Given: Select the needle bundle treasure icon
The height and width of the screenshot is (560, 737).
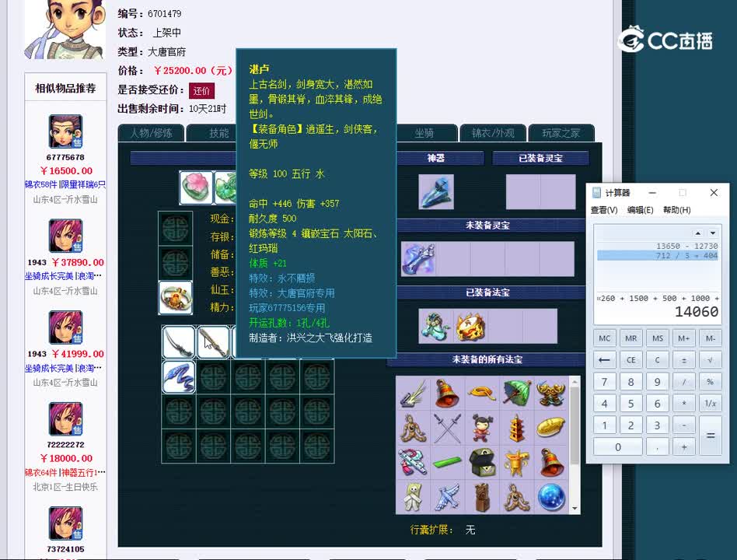Looking at the screenshot, I should (413, 393).
